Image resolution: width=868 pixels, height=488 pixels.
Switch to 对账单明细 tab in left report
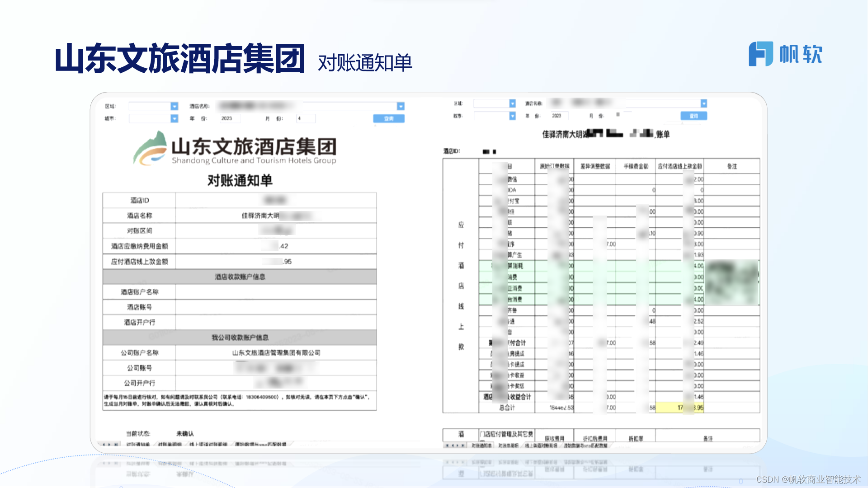[170, 445]
